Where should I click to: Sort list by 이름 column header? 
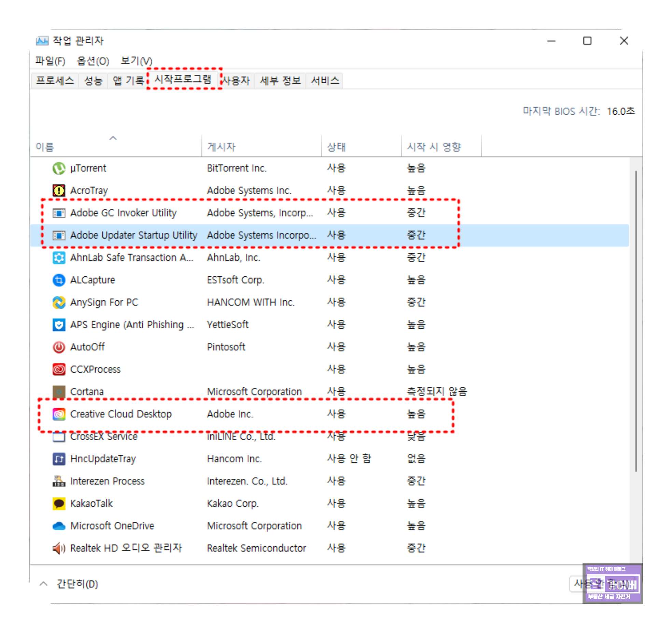(45, 147)
